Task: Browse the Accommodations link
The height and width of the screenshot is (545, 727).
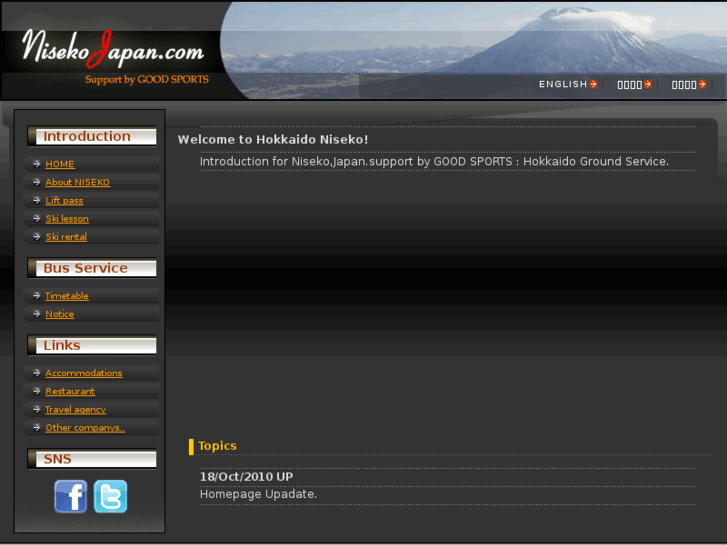Action: (83, 373)
